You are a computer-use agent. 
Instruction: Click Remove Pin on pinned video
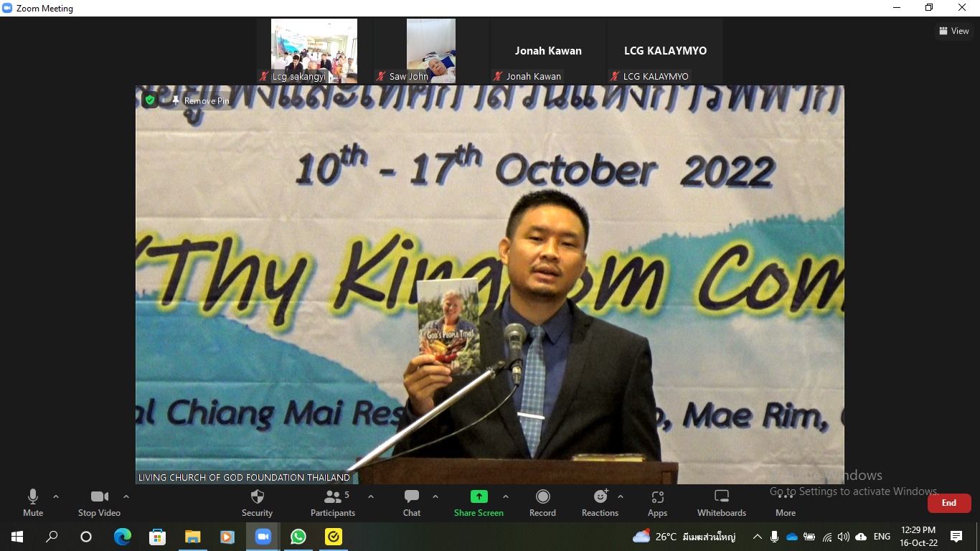tap(200, 101)
